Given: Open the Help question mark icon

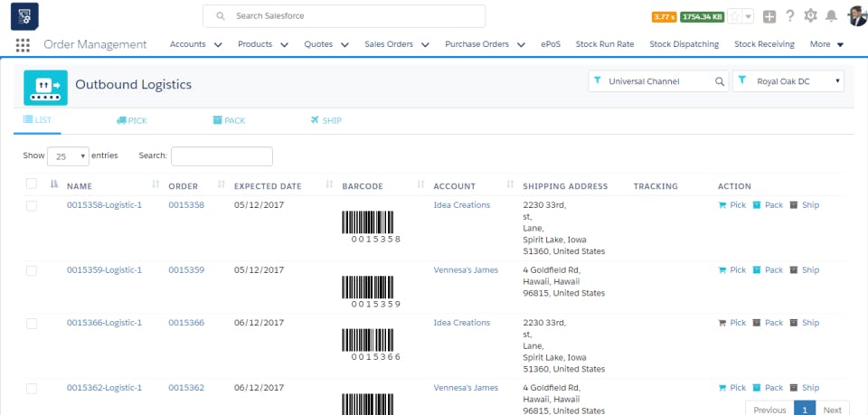Looking at the screenshot, I should (x=790, y=16).
